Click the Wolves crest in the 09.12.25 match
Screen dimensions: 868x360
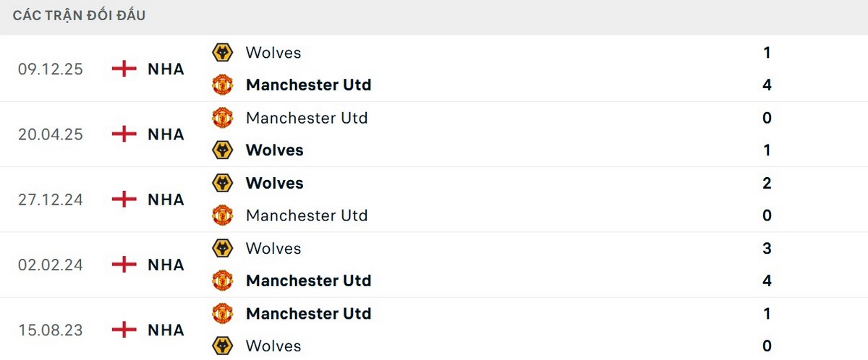[x=222, y=53]
